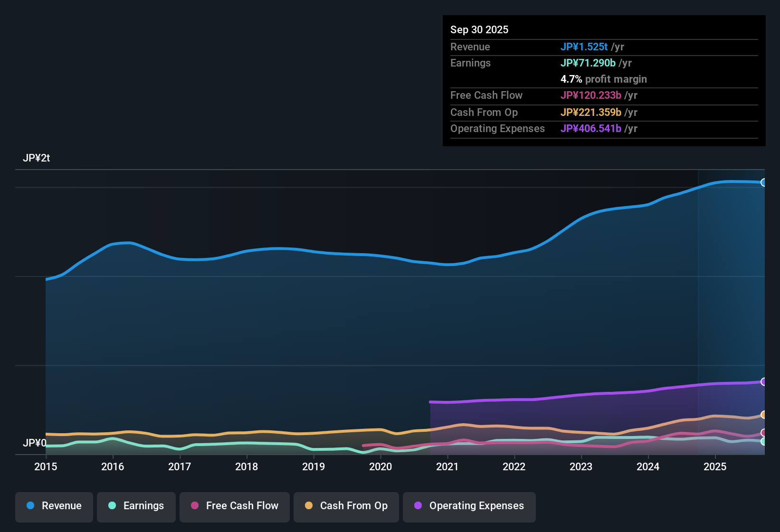Select the 2020 axis label

pyautogui.click(x=380, y=467)
